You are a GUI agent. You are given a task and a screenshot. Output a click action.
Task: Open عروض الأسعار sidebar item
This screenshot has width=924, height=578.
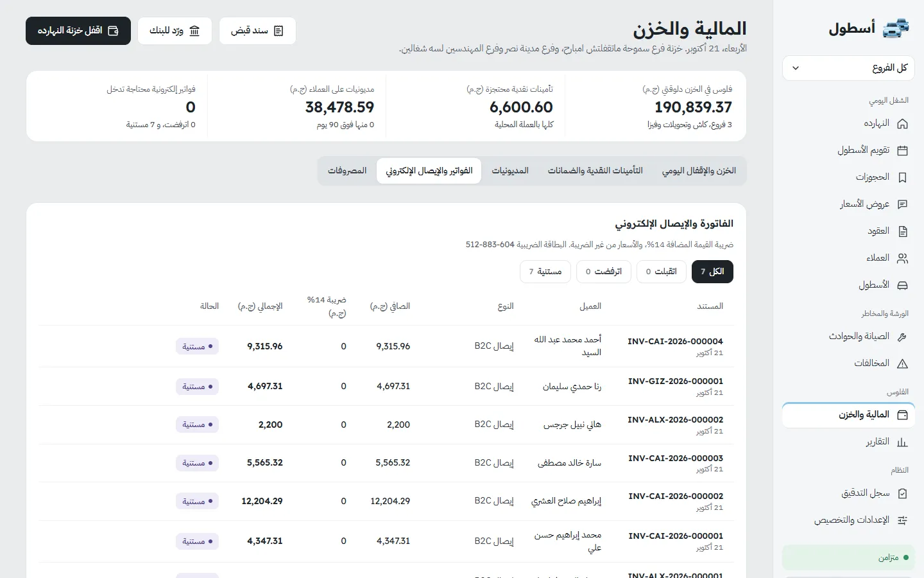coord(848,204)
